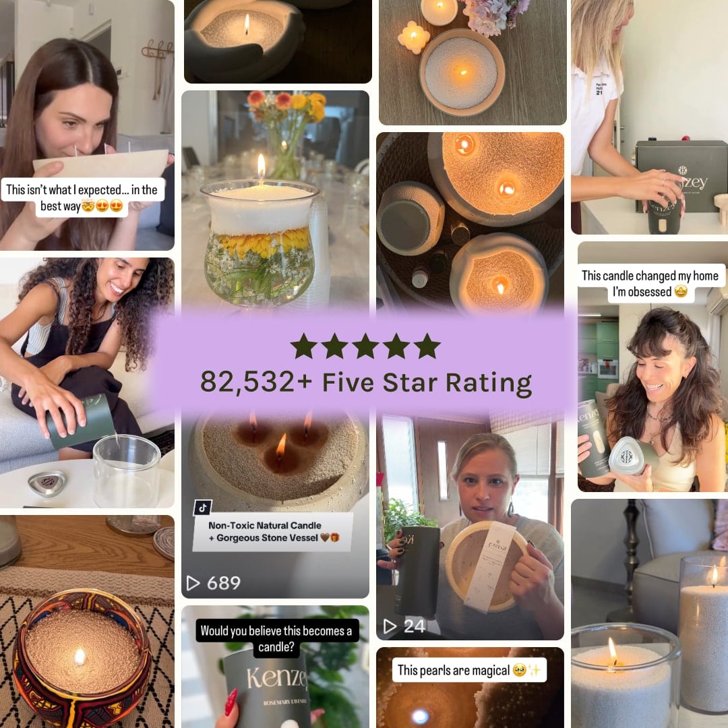The height and width of the screenshot is (728, 728).
Task: Click the "Would you believe this becomes a candle?" caption
Action: pyautogui.click(x=277, y=638)
